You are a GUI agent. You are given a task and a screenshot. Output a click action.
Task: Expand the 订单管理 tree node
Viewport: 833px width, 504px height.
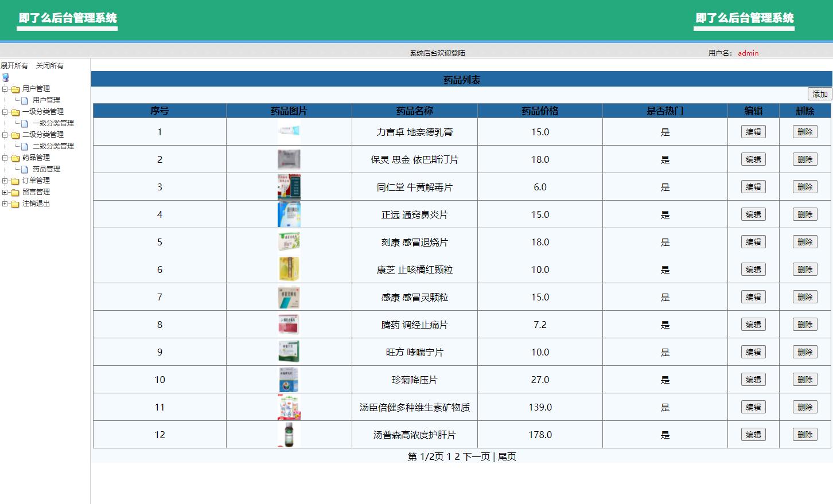[x=5, y=181]
